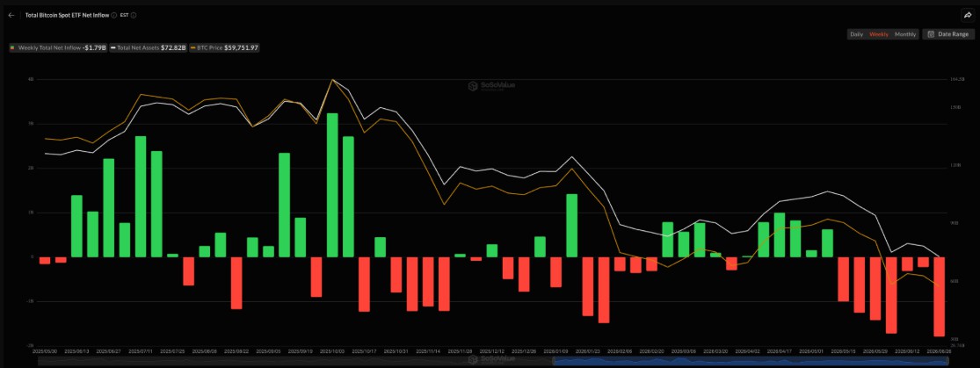
Task: Click the 2025/11/14 date label
Action: coord(427,352)
